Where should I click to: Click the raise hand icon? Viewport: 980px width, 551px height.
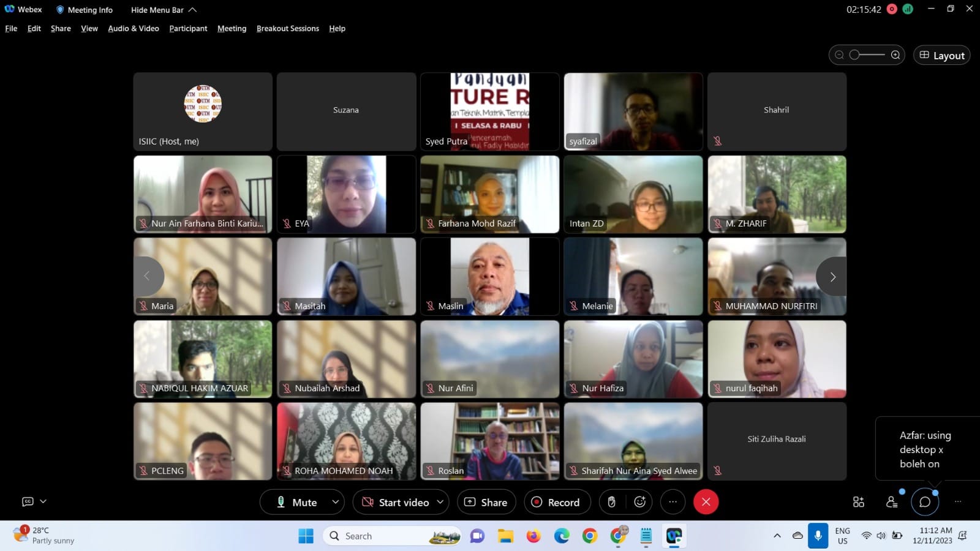point(611,502)
